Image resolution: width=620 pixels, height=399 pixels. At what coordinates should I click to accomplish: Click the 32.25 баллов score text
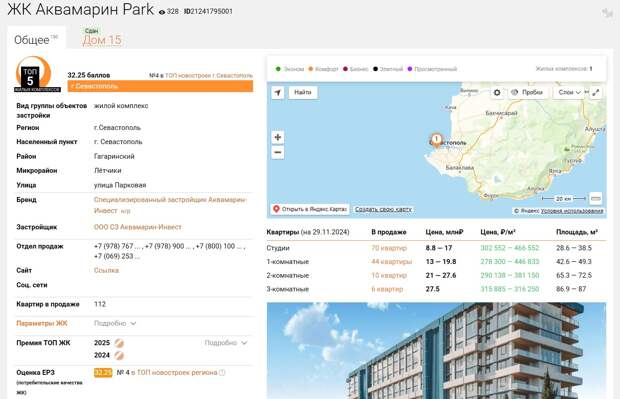pyautogui.click(x=89, y=75)
